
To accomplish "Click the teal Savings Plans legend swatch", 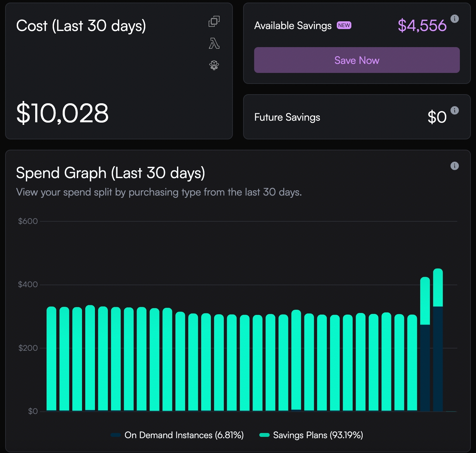I will [x=264, y=435].
